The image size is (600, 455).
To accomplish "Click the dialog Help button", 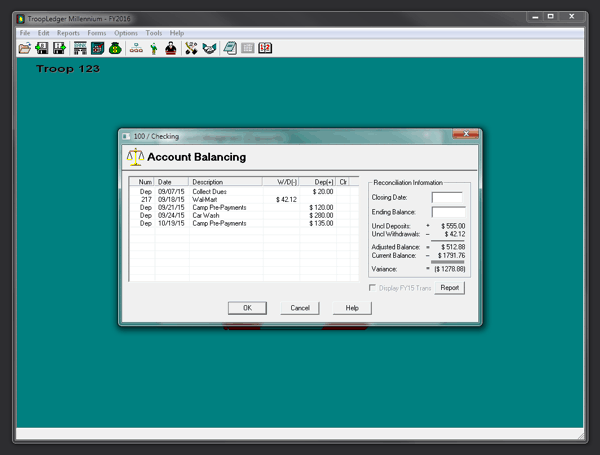I will tap(352, 308).
